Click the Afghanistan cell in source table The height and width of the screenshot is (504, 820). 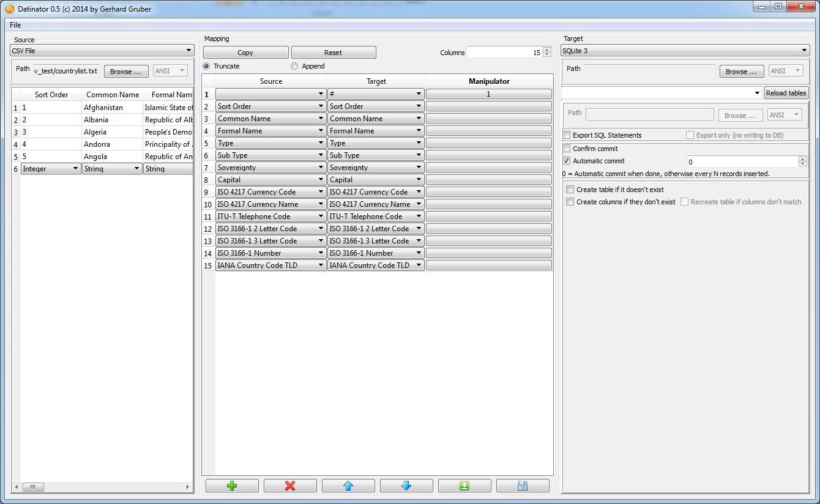[x=112, y=108]
